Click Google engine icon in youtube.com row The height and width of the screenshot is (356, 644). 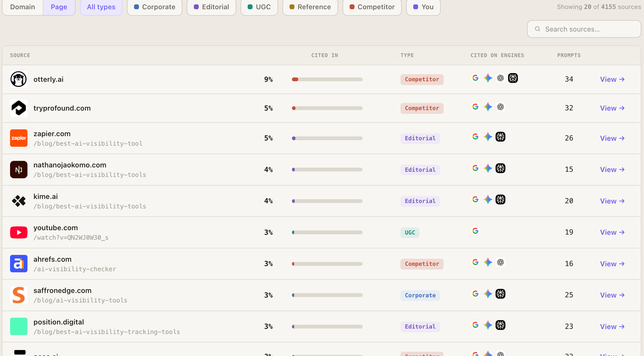pyautogui.click(x=475, y=231)
